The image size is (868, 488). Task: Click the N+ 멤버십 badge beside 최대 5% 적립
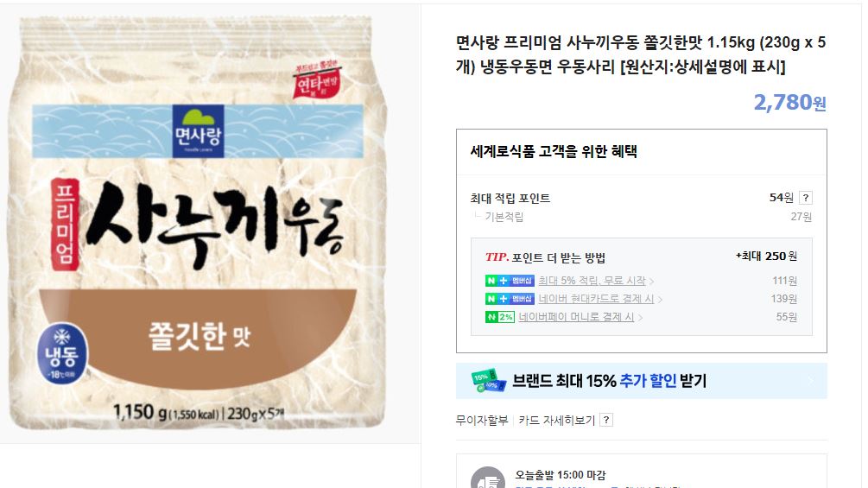tap(510, 281)
